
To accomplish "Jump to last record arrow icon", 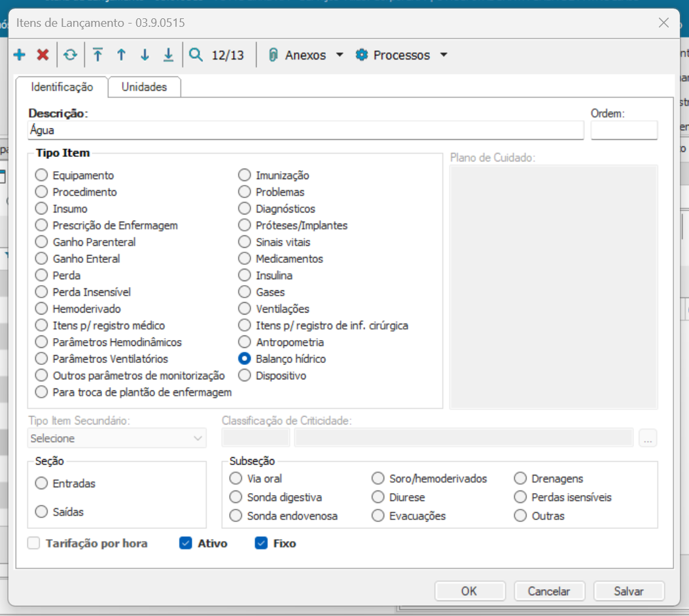I will 168,56.
